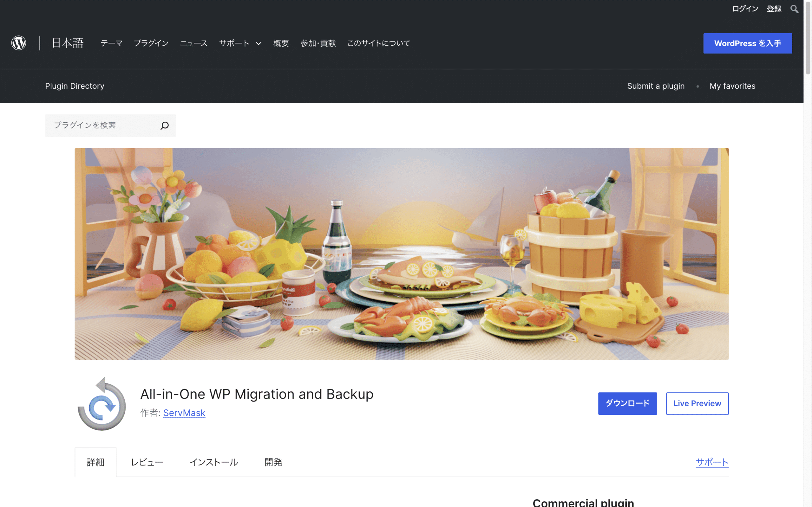The width and height of the screenshot is (812, 507).
Task: Click the WordPress logo icon
Action: (x=18, y=43)
